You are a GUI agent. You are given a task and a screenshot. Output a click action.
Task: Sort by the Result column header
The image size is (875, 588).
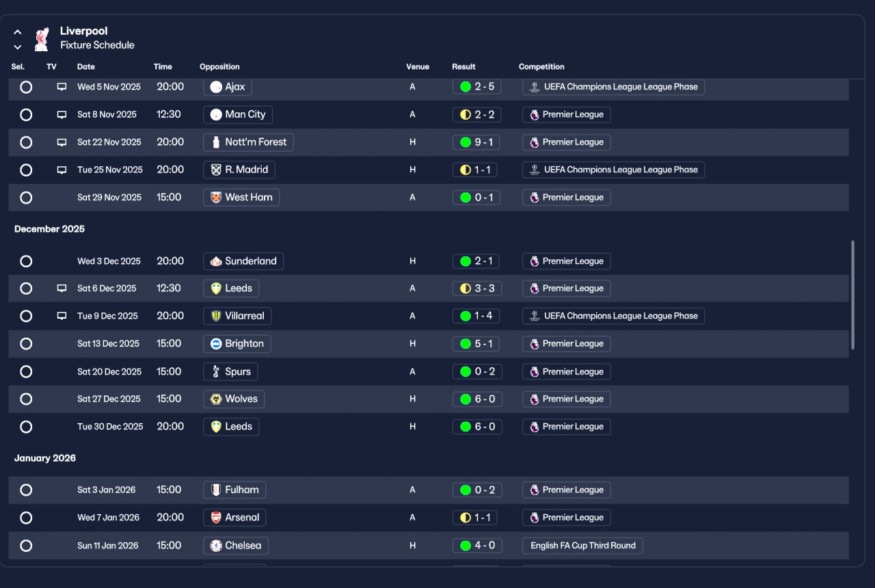463,67
